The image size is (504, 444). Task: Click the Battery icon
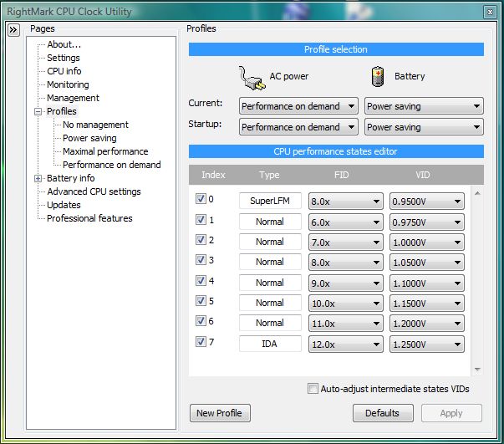point(378,77)
